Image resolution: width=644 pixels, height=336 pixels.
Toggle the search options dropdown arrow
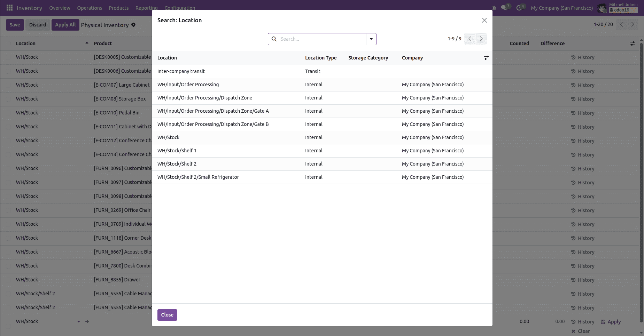(371, 39)
